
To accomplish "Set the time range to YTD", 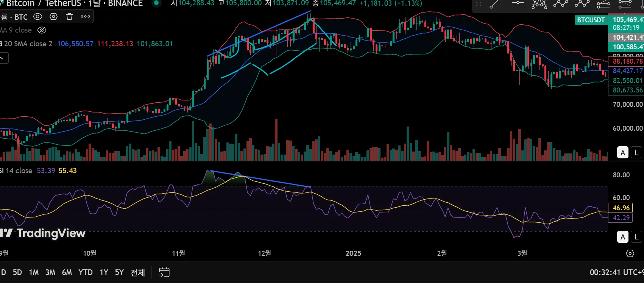I will (x=86, y=272).
